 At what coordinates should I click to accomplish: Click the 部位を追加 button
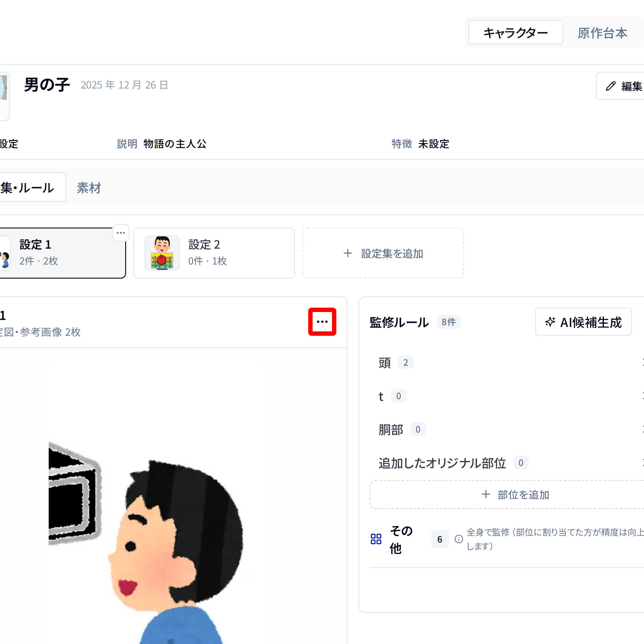507,495
